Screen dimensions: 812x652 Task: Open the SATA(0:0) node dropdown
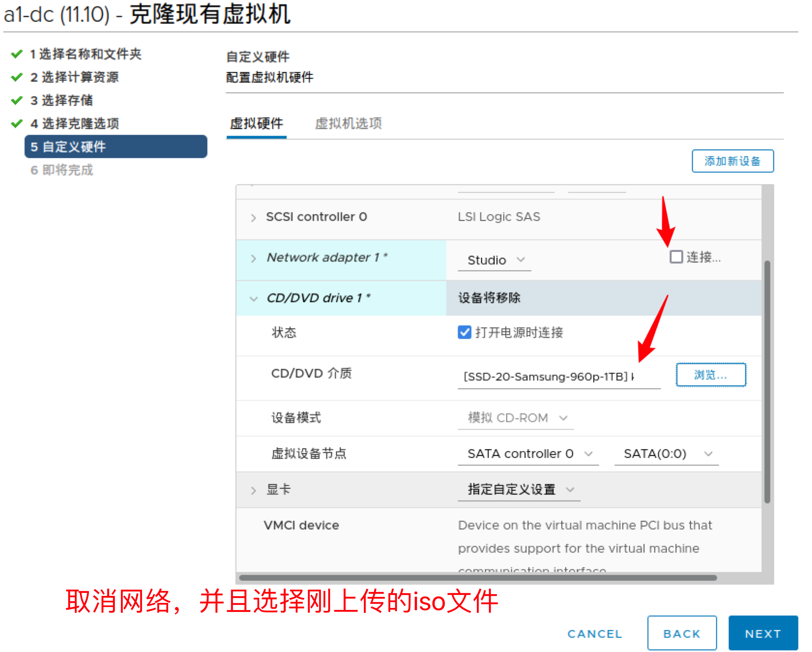click(667, 454)
